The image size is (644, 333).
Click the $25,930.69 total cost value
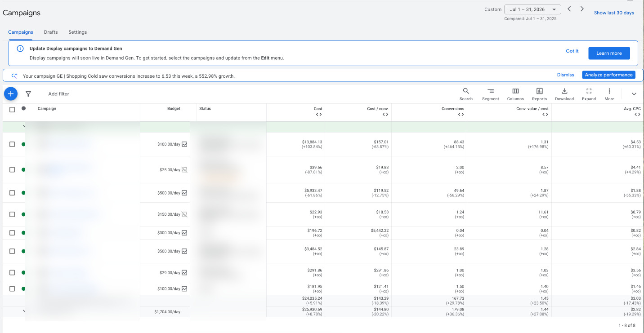click(x=312, y=310)
